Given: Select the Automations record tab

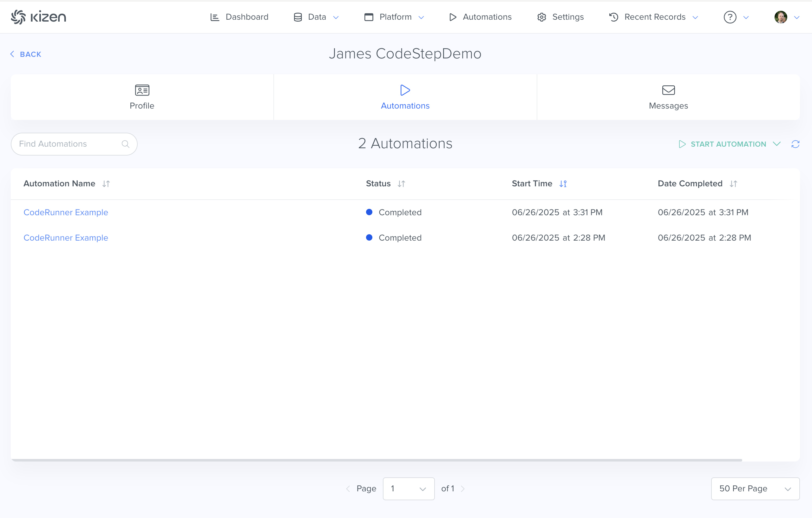Looking at the screenshot, I should tap(405, 97).
